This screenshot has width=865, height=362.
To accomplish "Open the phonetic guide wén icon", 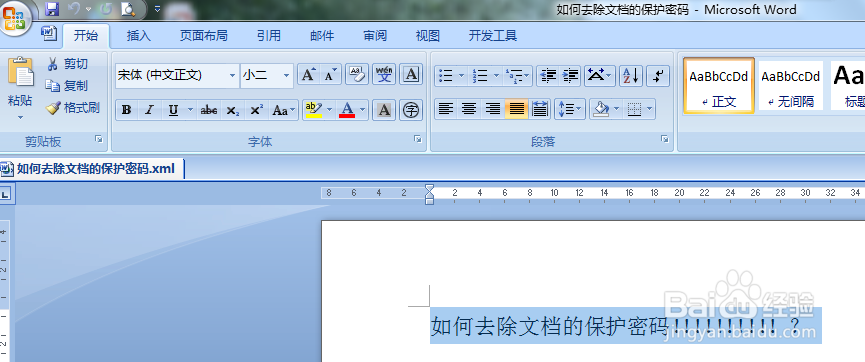I will (384, 75).
